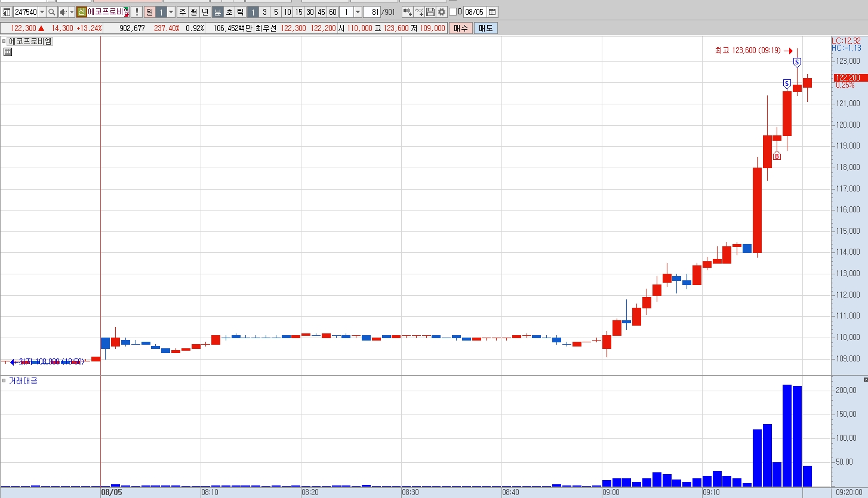Toggle the D checkbox beside date field
Screen dimensions: 868x498
coord(453,12)
